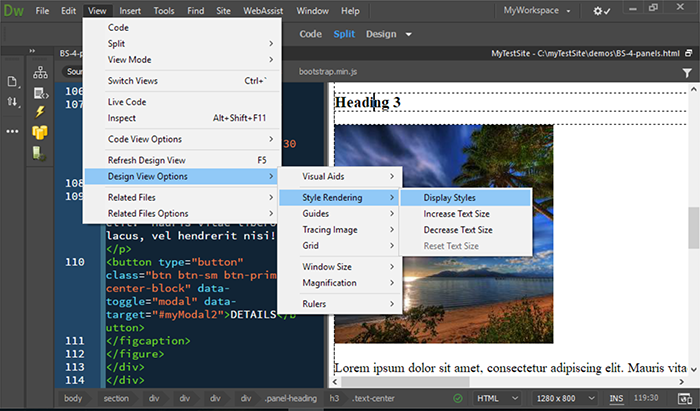Screen dimensions: 700x411
Task: Open the Design view dropdown arrow
Action: (x=408, y=34)
